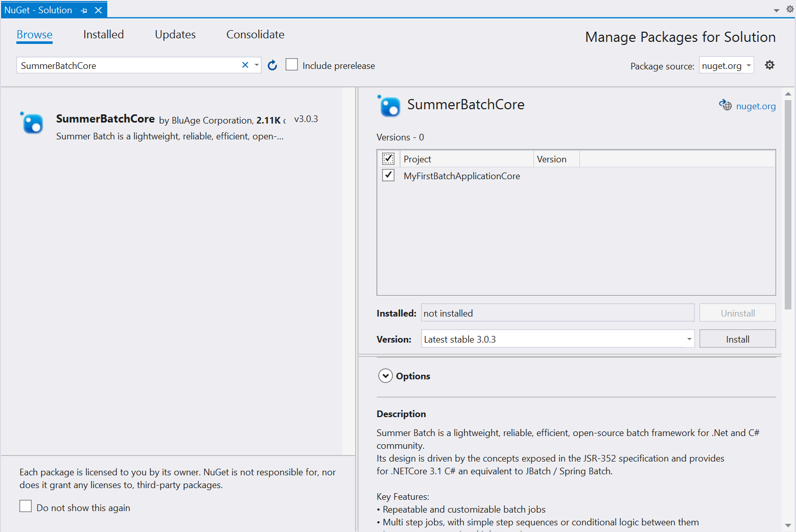Click the v3.0.3 version label in results
Screen dimensions: 796x532
(306, 119)
